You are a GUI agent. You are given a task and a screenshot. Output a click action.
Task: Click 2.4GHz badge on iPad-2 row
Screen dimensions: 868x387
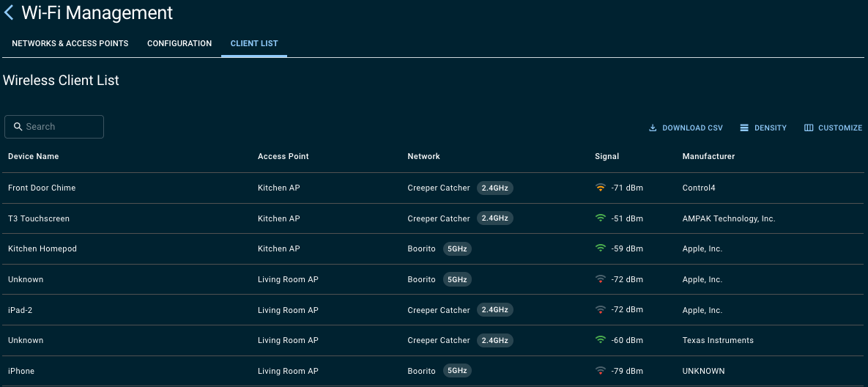(495, 310)
